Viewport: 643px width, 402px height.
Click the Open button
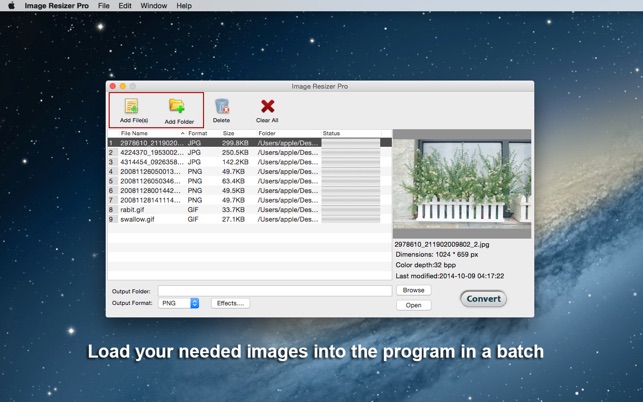coord(413,305)
